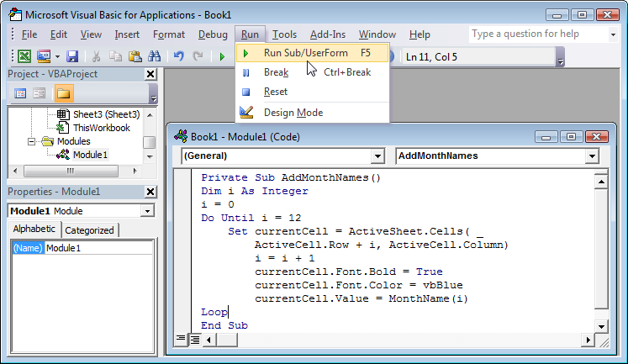Select Run Sub/UserForm menu entry
628x364 pixels.
pyautogui.click(x=313, y=53)
